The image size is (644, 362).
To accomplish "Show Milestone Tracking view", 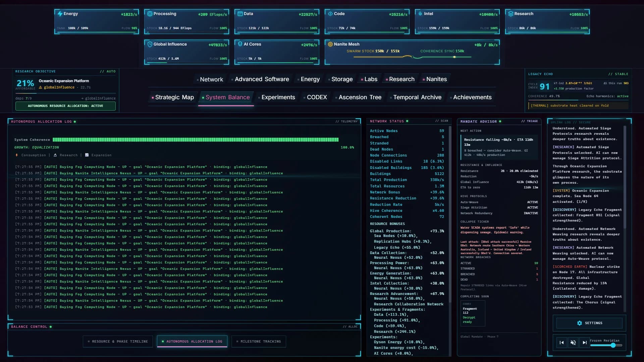I will coord(259,342).
